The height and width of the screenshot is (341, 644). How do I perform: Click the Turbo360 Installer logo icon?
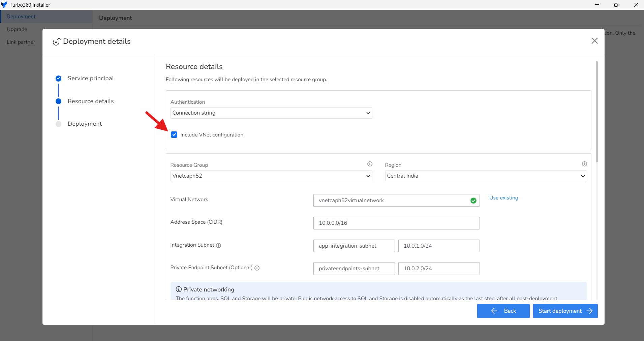click(4, 5)
